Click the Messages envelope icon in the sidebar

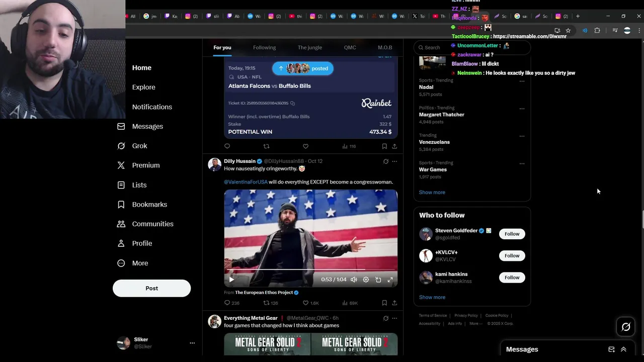coord(121,126)
